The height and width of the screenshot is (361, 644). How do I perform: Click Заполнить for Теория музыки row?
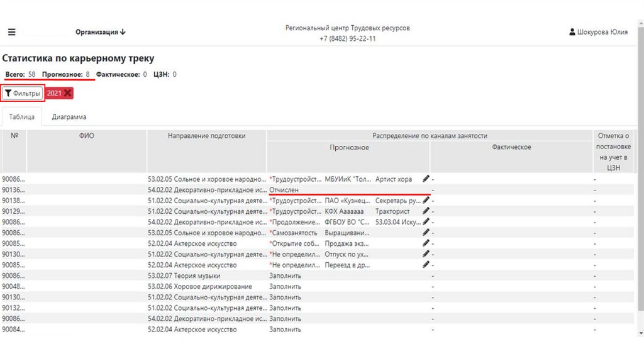click(286, 275)
